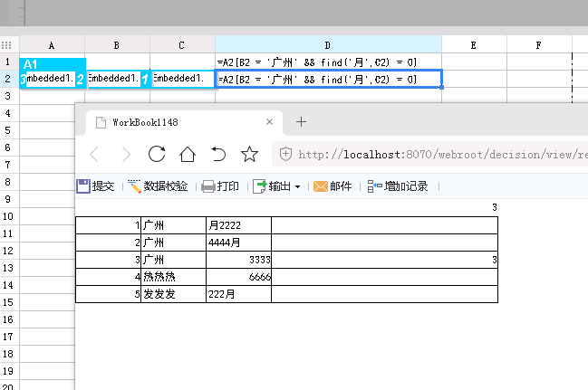
Task: Click cell C2 containing Embedded1 field
Action: (183, 79)
